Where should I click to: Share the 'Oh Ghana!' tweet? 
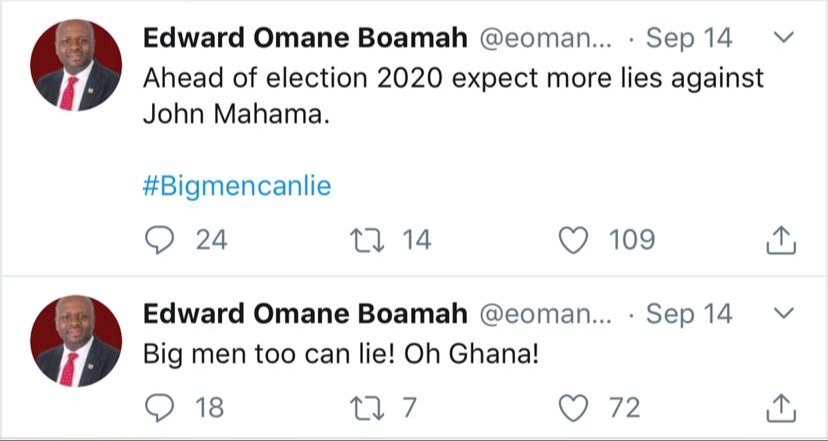point(781,408)
